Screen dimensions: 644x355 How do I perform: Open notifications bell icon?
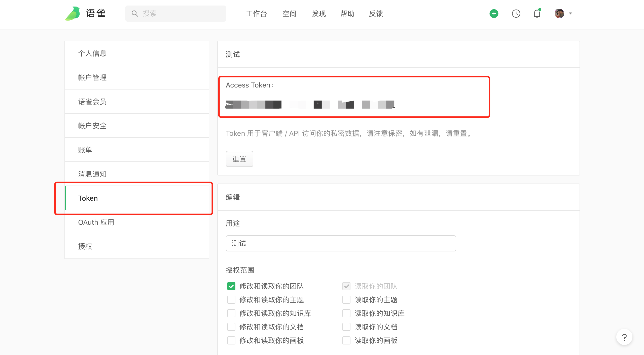537,13
